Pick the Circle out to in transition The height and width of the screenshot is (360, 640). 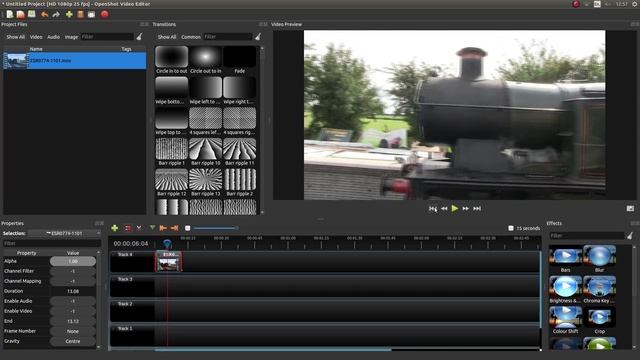click(205, 60)
